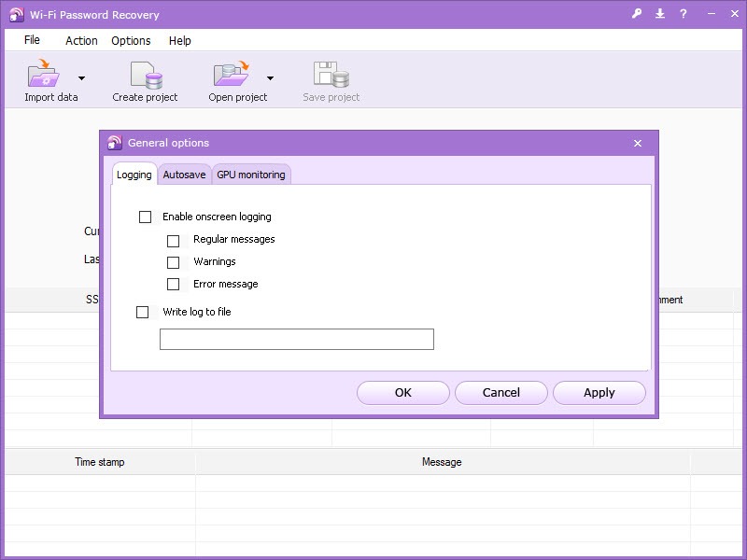Expand the Import data dropdown arrow
This screenshot has width=747, height=560.
81,78
